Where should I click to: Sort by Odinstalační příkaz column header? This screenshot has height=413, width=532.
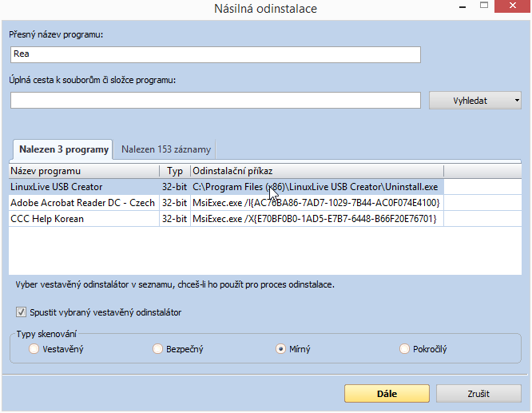coord(316,171)
